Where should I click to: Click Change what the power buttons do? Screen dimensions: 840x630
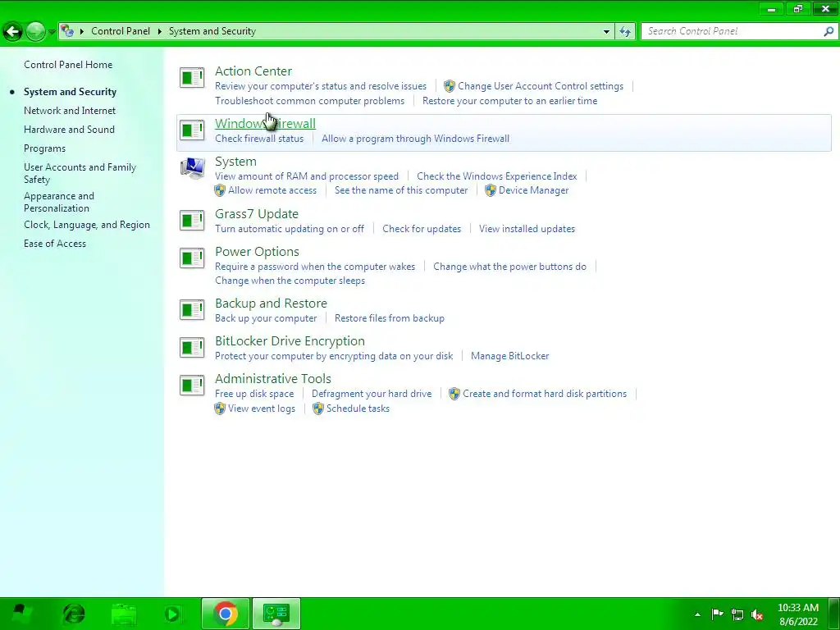509,267
